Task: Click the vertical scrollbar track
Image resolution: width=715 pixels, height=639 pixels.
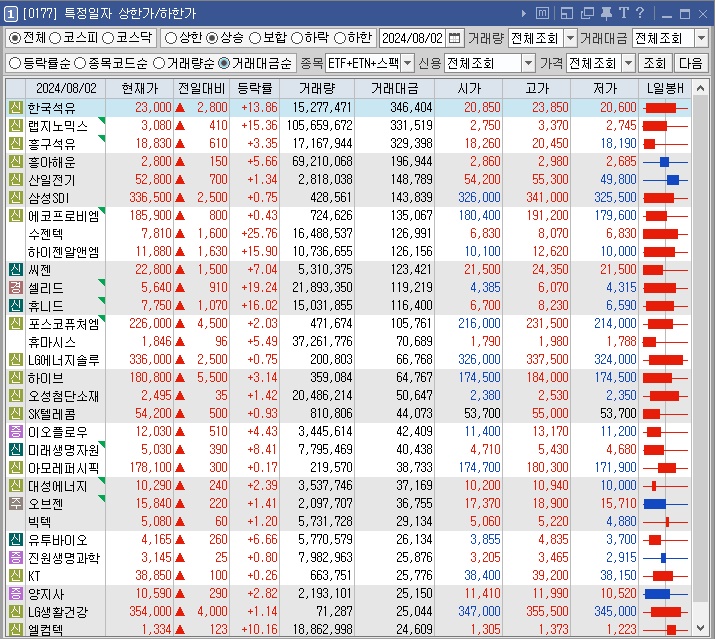Action: [x=700, y=358]
